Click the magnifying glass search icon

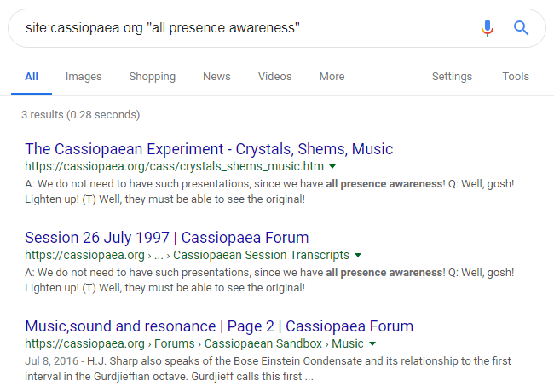tap(521, 28)
